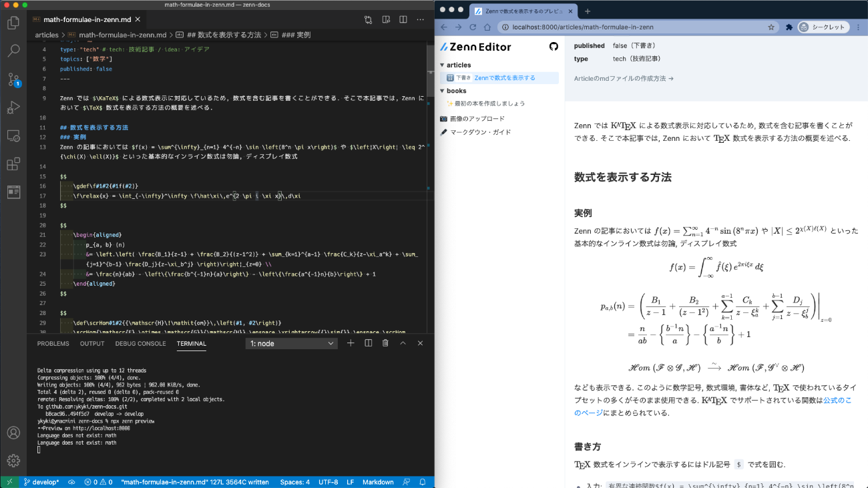Open a new browser tab
868x488 pixels.
coord(588,11)
